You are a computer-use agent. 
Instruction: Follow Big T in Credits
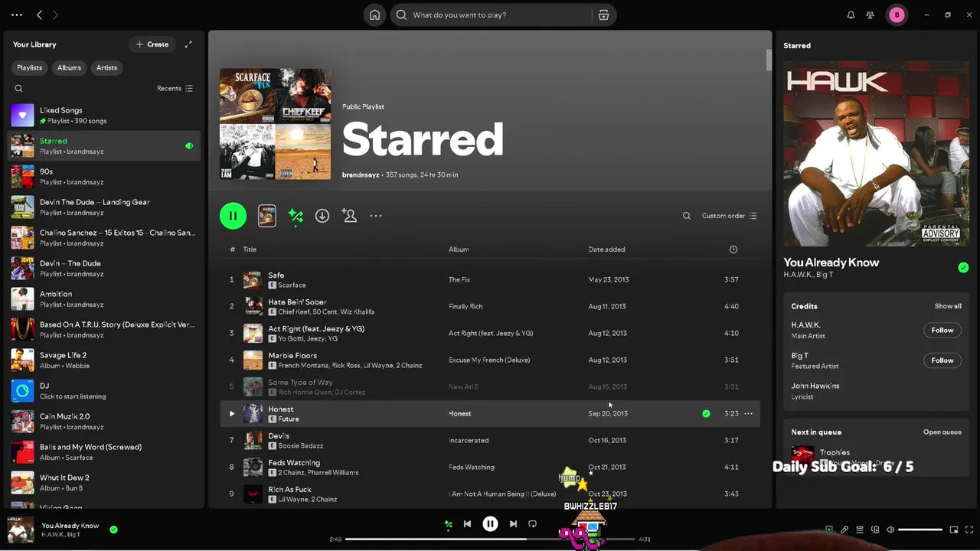[x=942, y=360]
